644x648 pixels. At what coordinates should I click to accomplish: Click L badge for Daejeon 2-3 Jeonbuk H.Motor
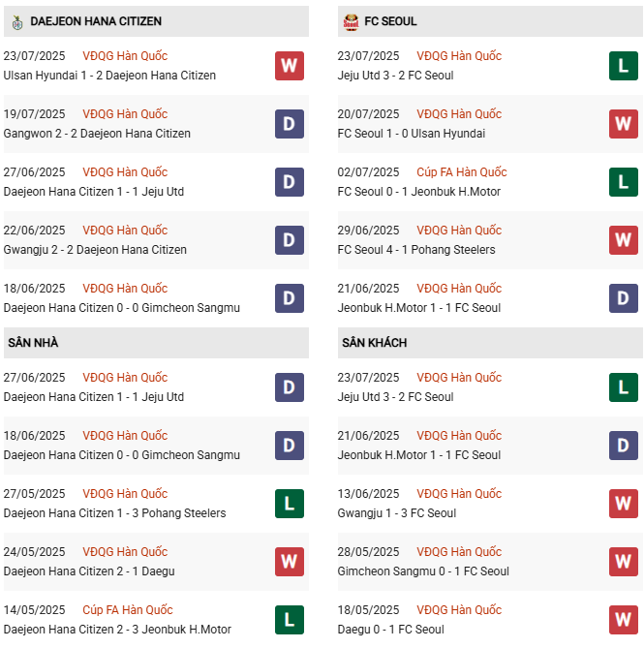click(289, 620)
